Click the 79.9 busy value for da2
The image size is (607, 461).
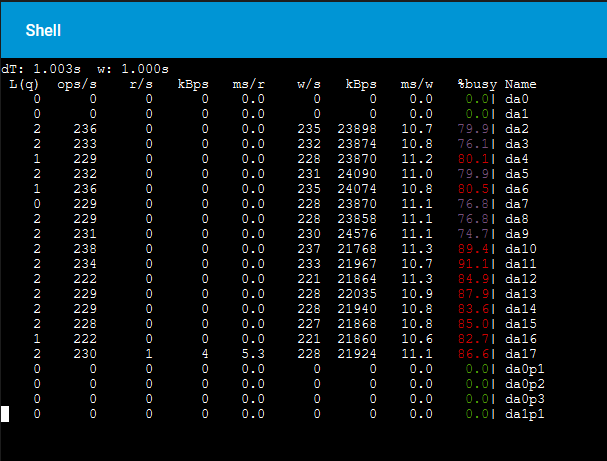point(473,129)
